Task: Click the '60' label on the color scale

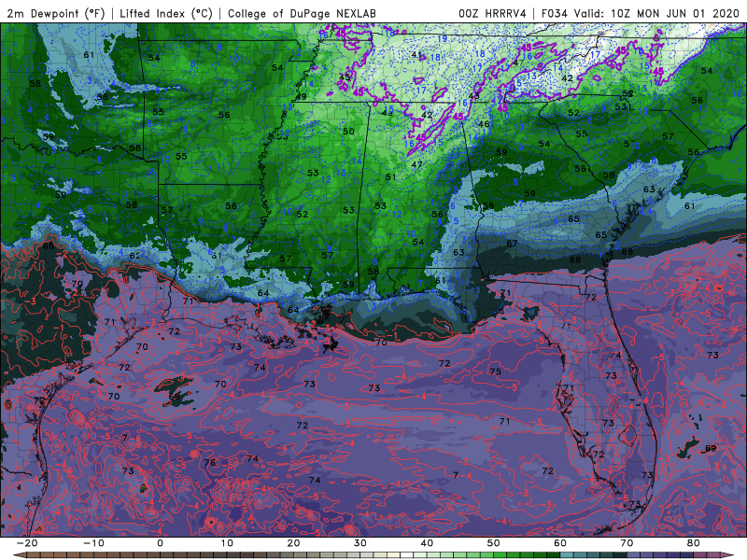Action: 560,543
